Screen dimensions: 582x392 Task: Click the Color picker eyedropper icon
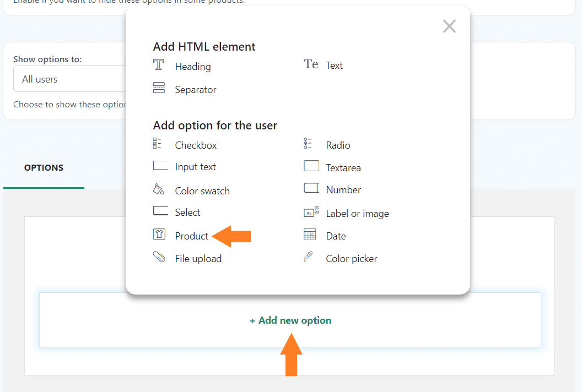(309, 257)
